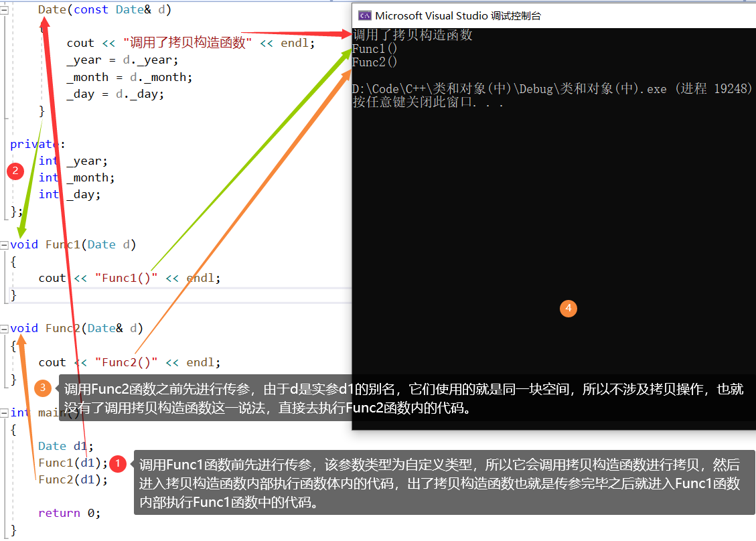Collapse the Date copy constructor block
Viewport: 756px width, 541px height.
click(x=3, y=9)
